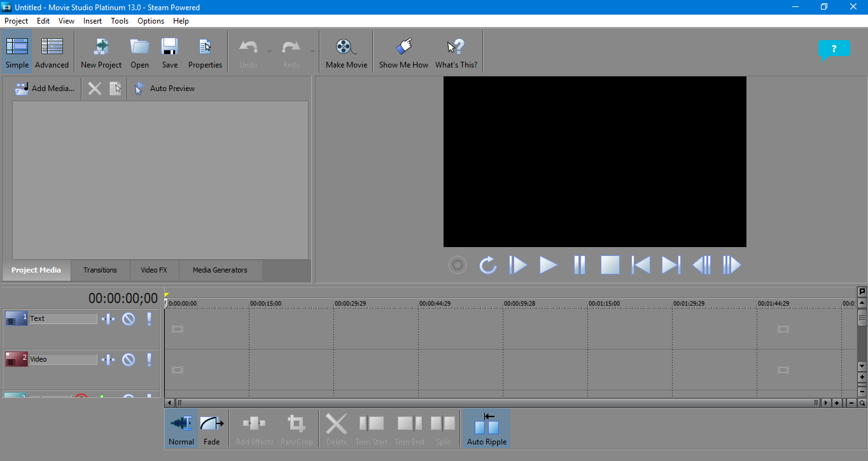Switch to the Media Generators tab

click(220, 270)
